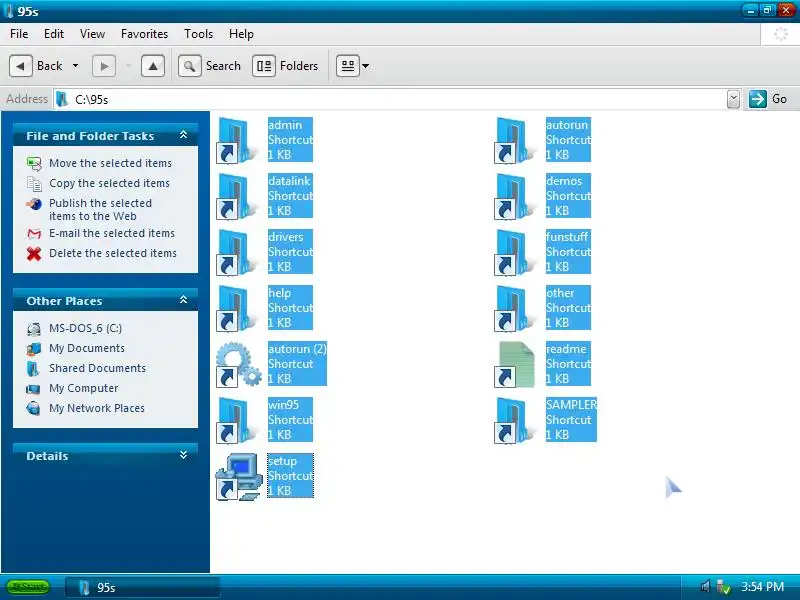Click the help shortcut folder icon
800x600 pixels.
click(238, 309)
